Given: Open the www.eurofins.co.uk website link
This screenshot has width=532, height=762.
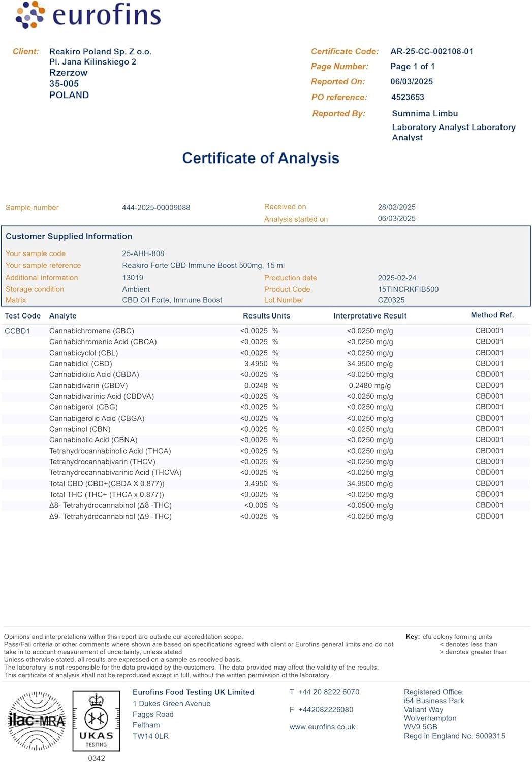Looking at the screenshot, I should coord(322,727).
